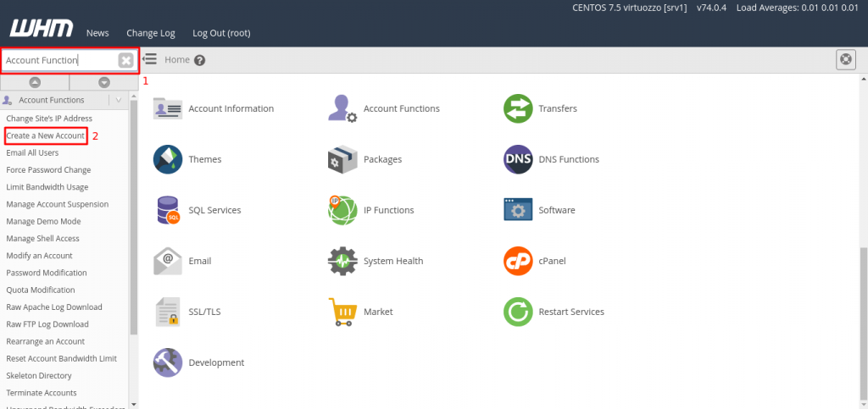Open Manage Account Suspension

point(58,204)
